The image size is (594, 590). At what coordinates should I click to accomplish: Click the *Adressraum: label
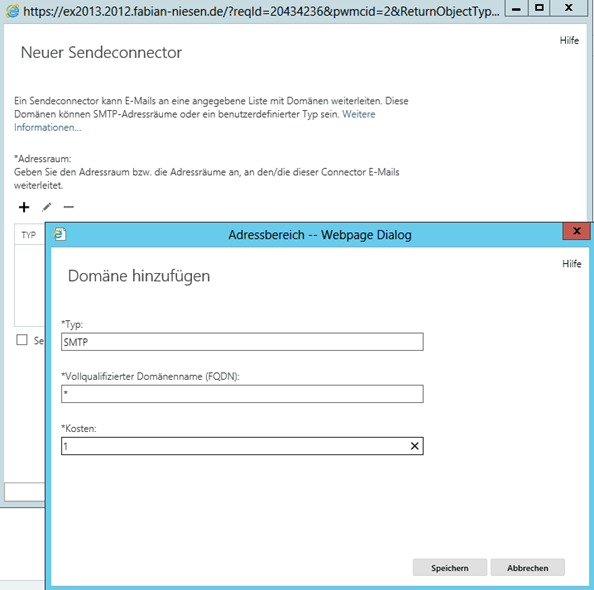pyautogui.click(x=42, y=159)
